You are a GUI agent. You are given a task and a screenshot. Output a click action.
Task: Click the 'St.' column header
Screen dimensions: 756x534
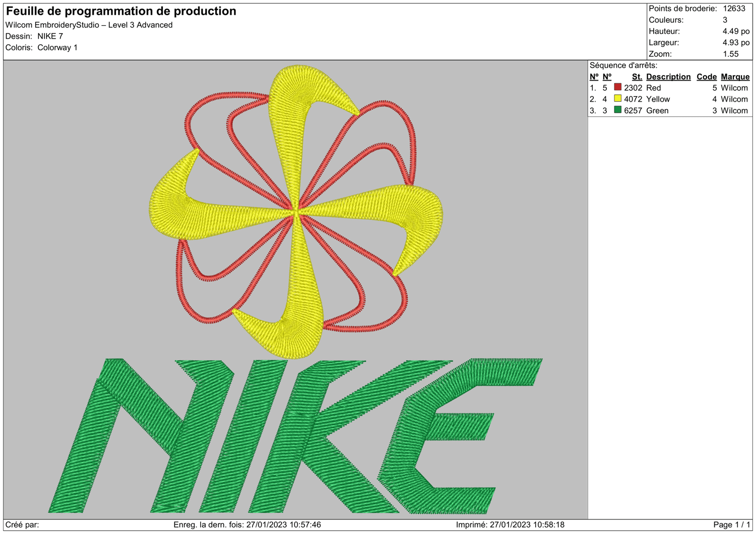tap(637, 77)
